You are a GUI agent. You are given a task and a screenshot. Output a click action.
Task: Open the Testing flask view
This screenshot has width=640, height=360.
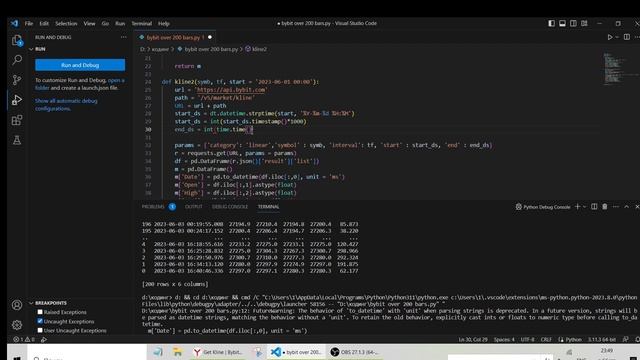click(17, 140)
